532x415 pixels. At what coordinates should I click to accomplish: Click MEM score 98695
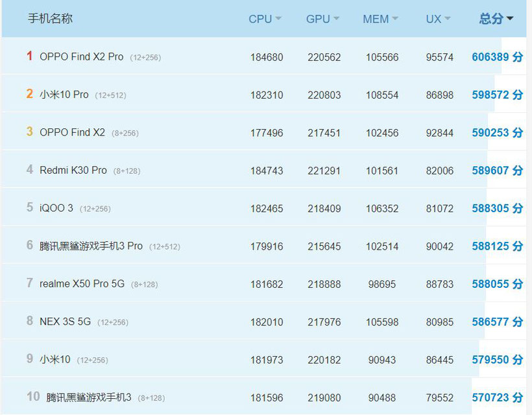click(x=382, y=284)
